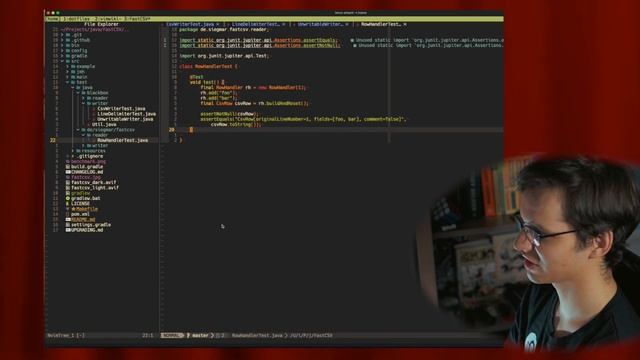Collapse the blackbox folder arrow
This screenshot has height=360, width=640.
pyautogui.click(x=78, y=93)
